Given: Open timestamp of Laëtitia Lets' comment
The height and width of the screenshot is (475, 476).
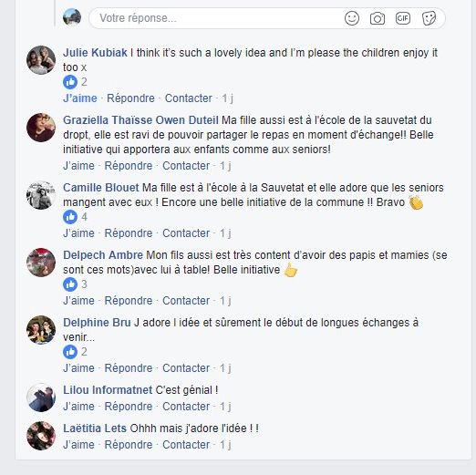Looking at the screenshot, I should [x=225, y=445].
